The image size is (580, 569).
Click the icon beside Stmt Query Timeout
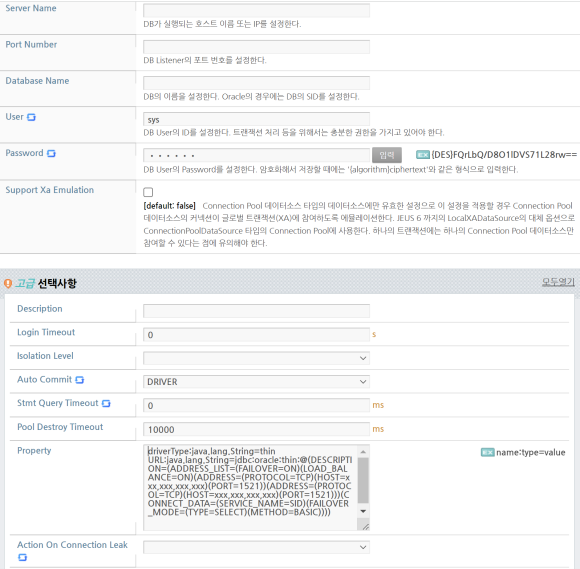[106, 404]
